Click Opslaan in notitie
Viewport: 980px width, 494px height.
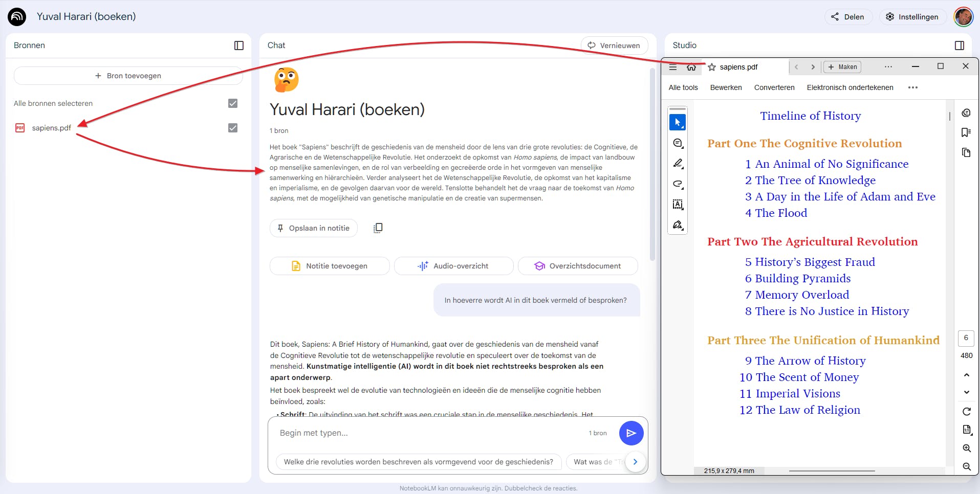click(x=313, y=228)
